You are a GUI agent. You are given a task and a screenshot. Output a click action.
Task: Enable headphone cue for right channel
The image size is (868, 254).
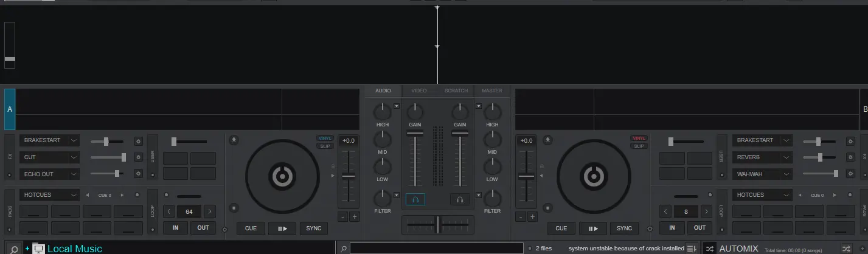pyautogui.click(x=460, y=199)
